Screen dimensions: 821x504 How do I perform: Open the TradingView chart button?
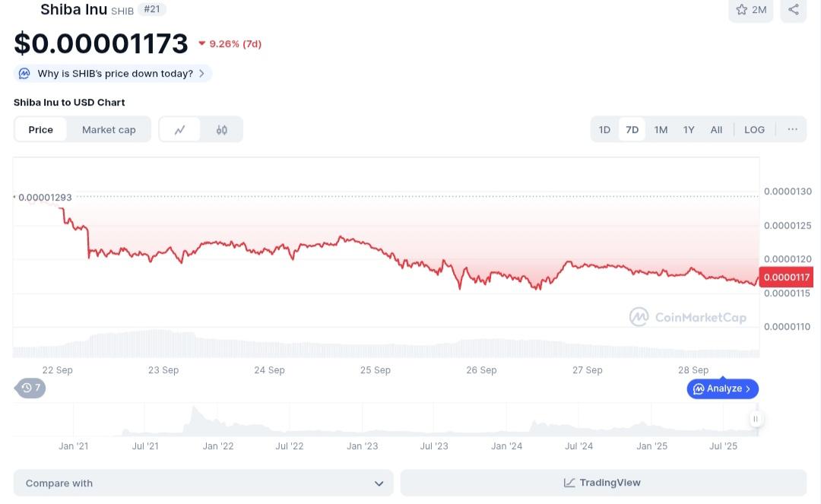pos(603,483)
